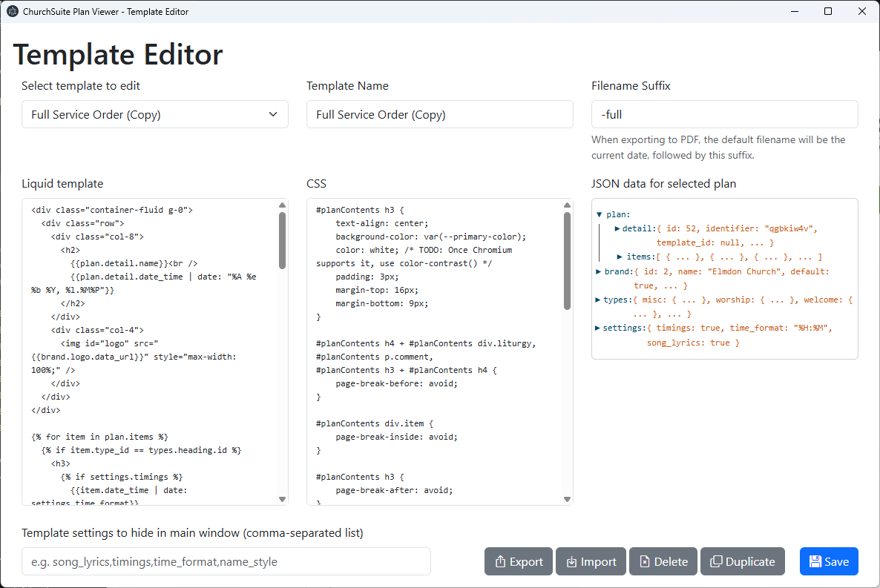Image resolution: width=880 pixels, height=588 pixels.
Task: Expand the 'types' node in JSON tree
Action: click(599, 300)
